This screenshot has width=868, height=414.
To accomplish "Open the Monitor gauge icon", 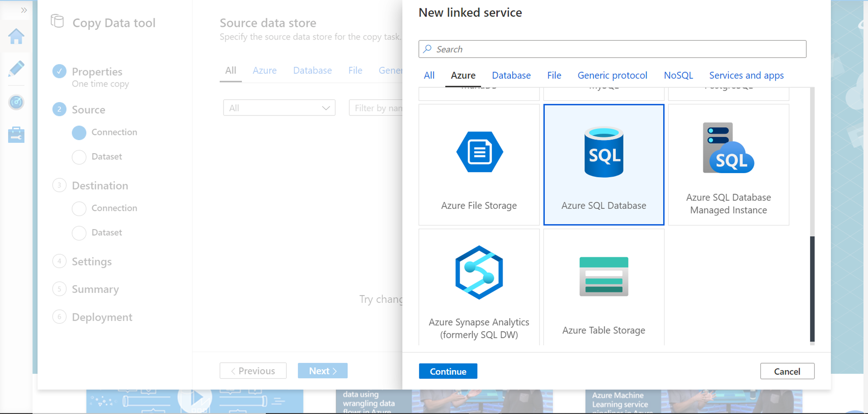I will (16, 102).
